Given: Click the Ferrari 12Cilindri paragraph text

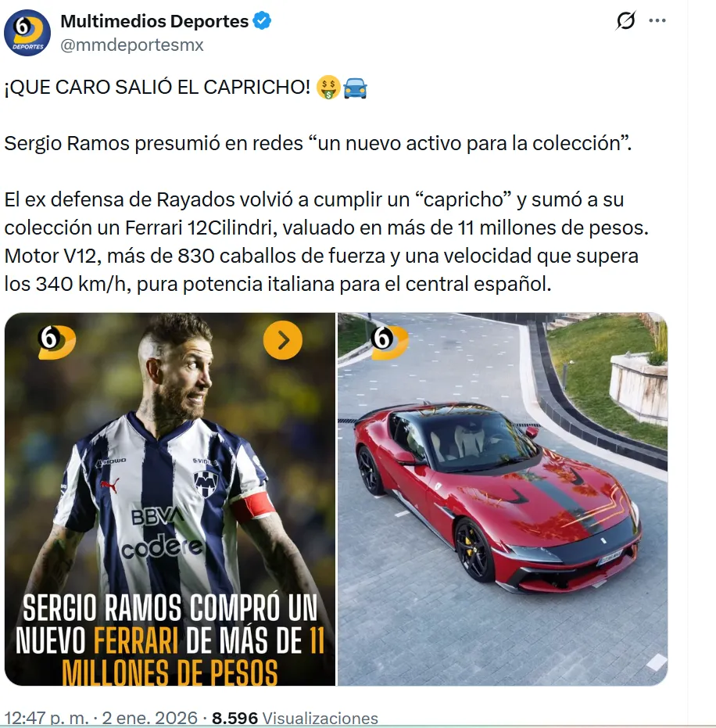Looking at the screenshot, I should [326, 242].
